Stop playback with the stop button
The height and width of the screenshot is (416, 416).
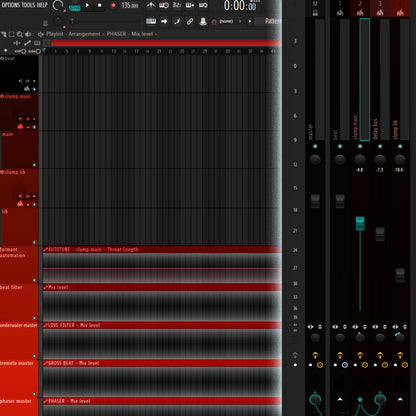(x=99, y=5)
